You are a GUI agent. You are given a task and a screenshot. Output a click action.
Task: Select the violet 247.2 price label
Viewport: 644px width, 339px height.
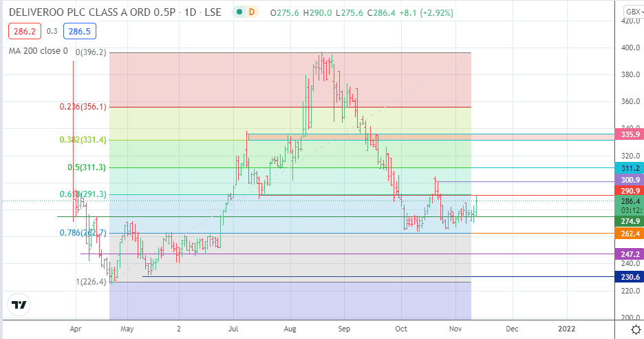pos(630,254)
